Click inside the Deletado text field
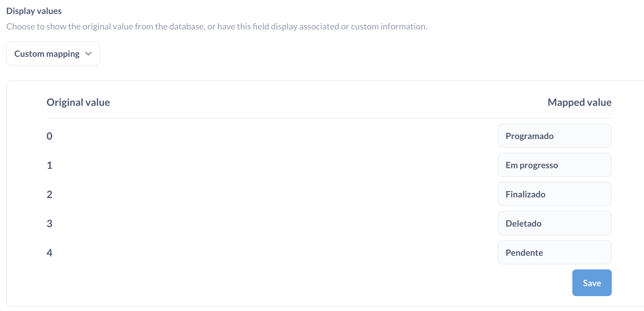644x311 pixels. 554,223
